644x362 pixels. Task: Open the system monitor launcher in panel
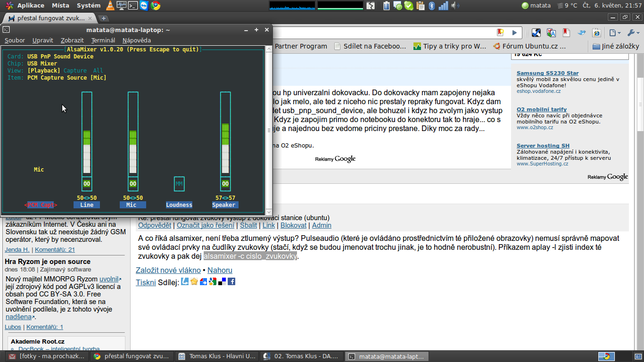[x=122, y=6]
